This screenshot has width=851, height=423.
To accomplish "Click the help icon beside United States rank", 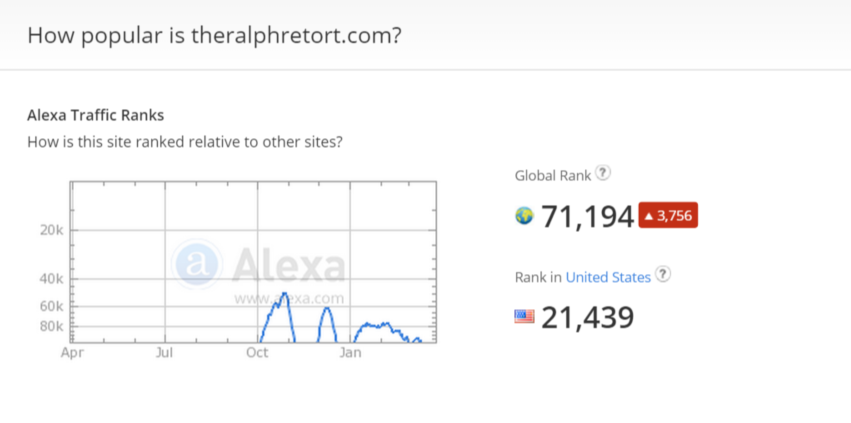I will point(663,274).
